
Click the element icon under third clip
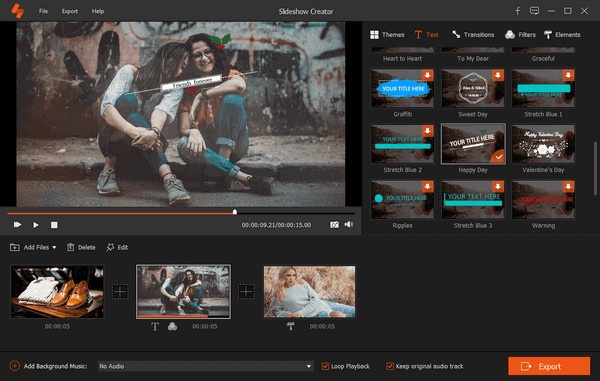click(290, 326)
